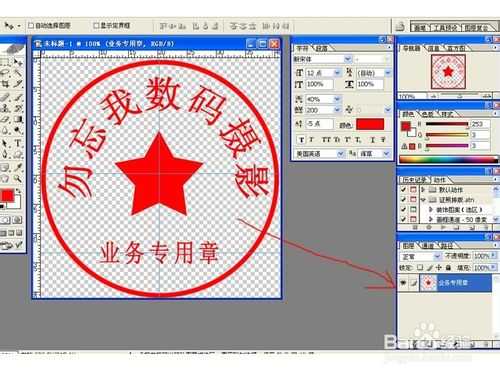This screenshot has width=500, height=375.
Task: Open the 正常 blend mode dropdown
Action: [437, 256]
